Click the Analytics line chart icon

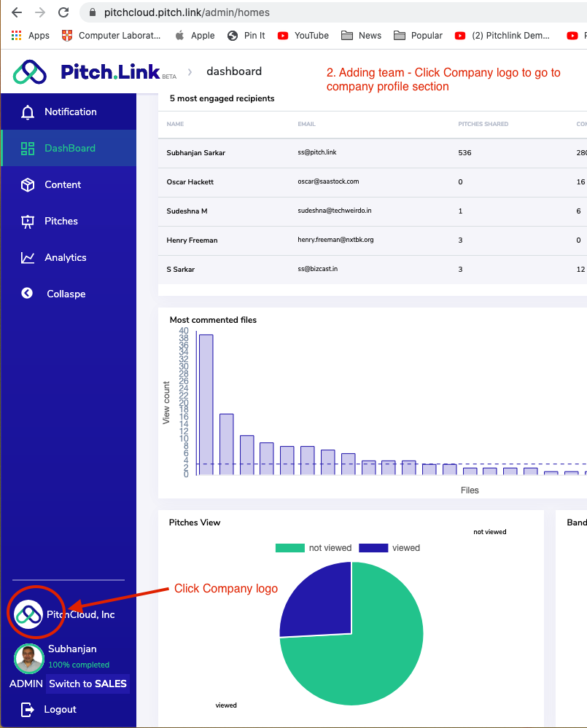tap(28, 258)
